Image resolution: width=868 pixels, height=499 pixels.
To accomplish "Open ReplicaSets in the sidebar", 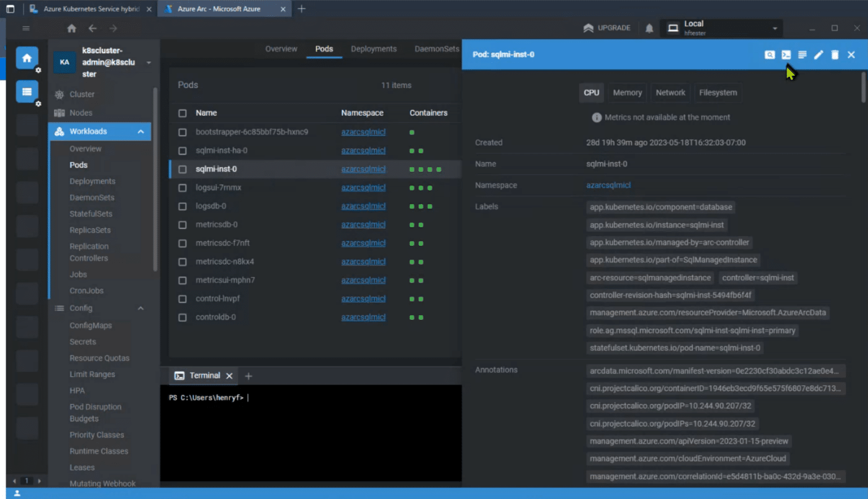I will tap(90, 230).
